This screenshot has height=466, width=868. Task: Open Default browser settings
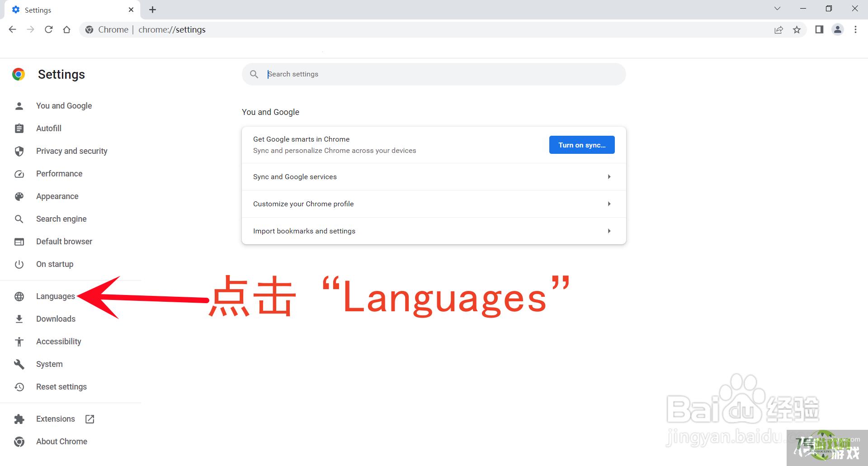tap(64, 242)
